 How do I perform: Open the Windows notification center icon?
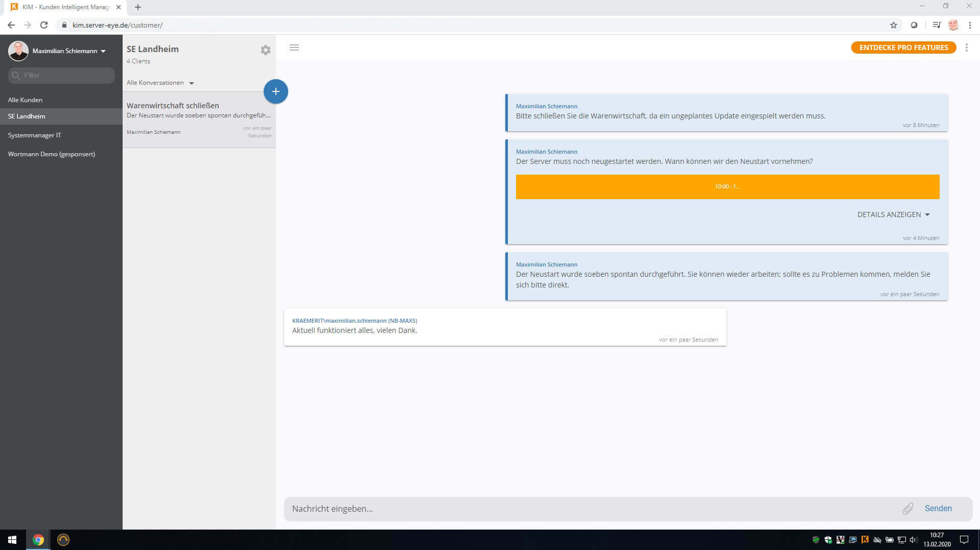click(964, 540)
